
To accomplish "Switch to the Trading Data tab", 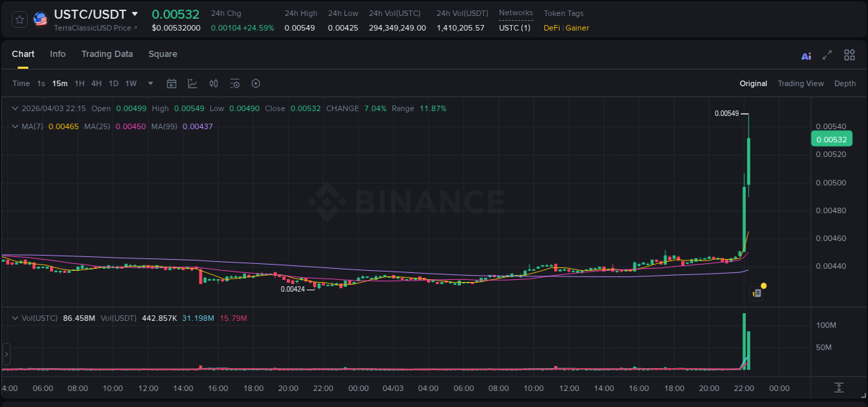I will click(x=107, y=54).
